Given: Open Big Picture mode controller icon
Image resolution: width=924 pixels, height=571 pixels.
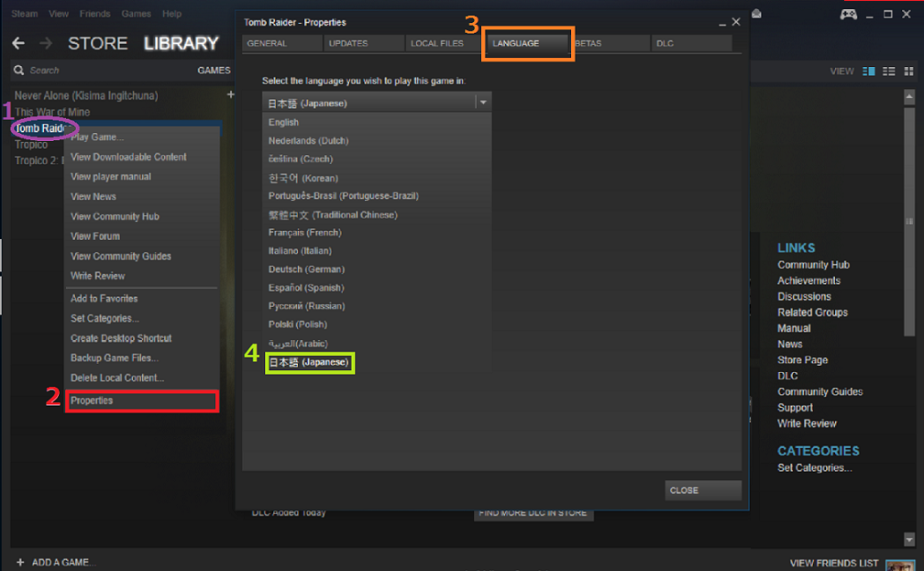Looking at the screenshot, I should (x=848, y=14).
